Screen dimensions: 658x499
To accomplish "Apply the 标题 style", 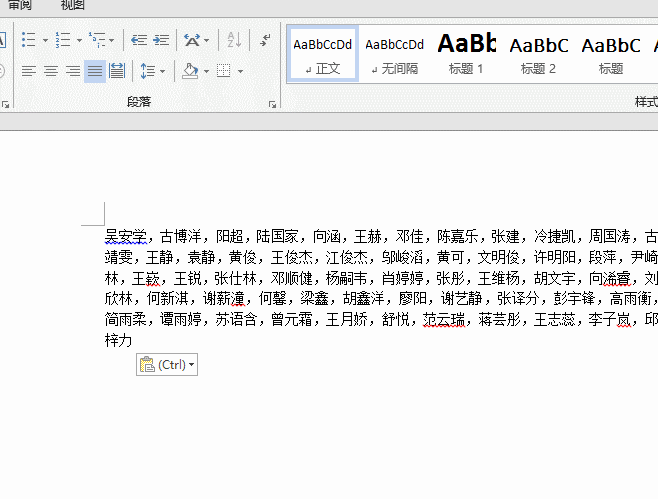I will (x=611, y=54).
